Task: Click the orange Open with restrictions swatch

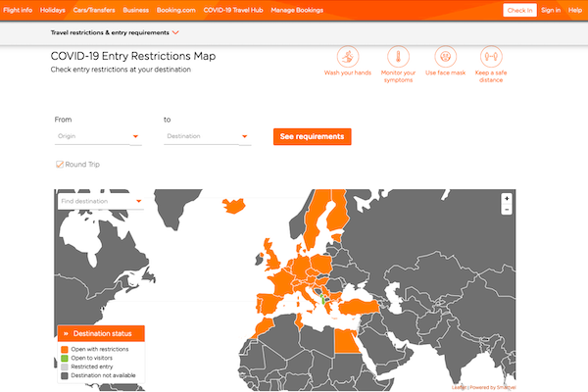Action: click(65, 349)
